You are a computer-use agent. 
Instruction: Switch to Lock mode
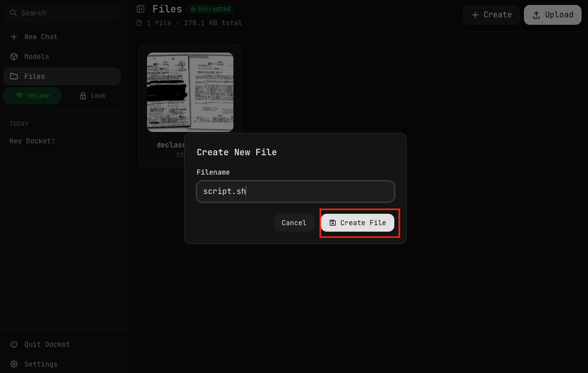92,95
